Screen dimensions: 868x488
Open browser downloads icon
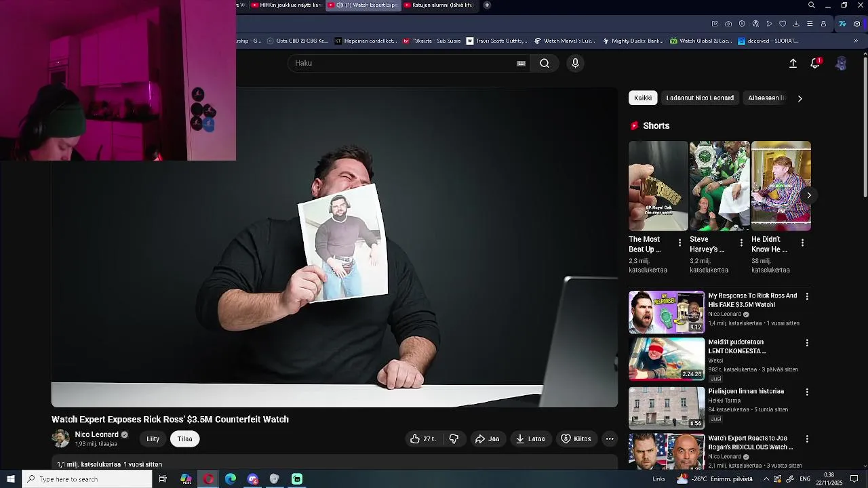point(796,24)
